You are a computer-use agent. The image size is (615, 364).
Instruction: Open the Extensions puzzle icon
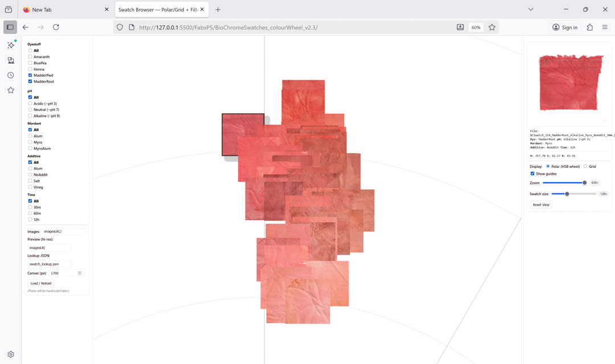tap(589, 27)
